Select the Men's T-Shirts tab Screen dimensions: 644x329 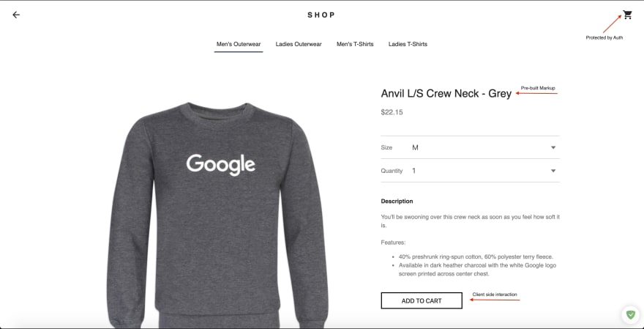(355, 44)
